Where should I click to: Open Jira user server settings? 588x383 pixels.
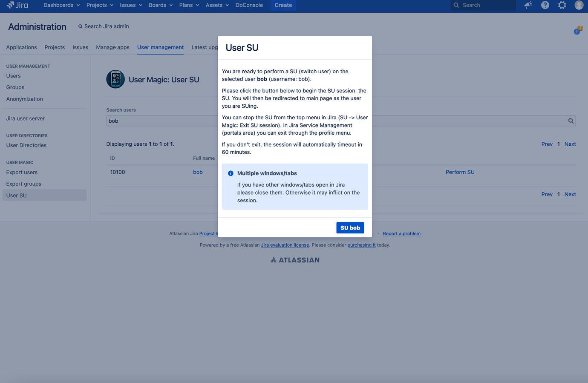pos(26,118)
